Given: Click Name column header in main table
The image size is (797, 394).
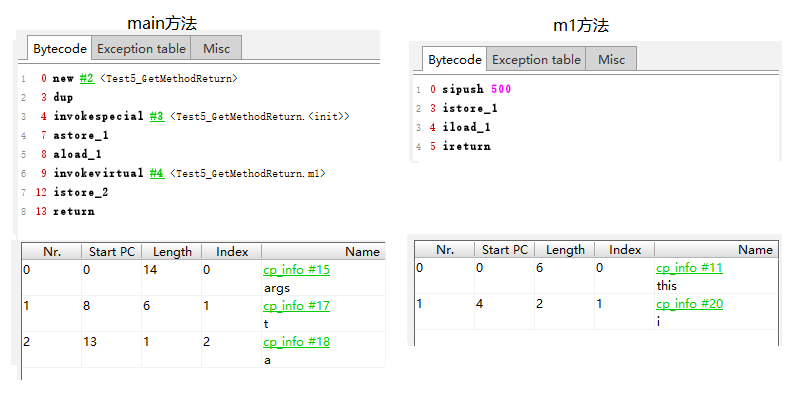Looking at the screenshot, I should pos(324,252).
